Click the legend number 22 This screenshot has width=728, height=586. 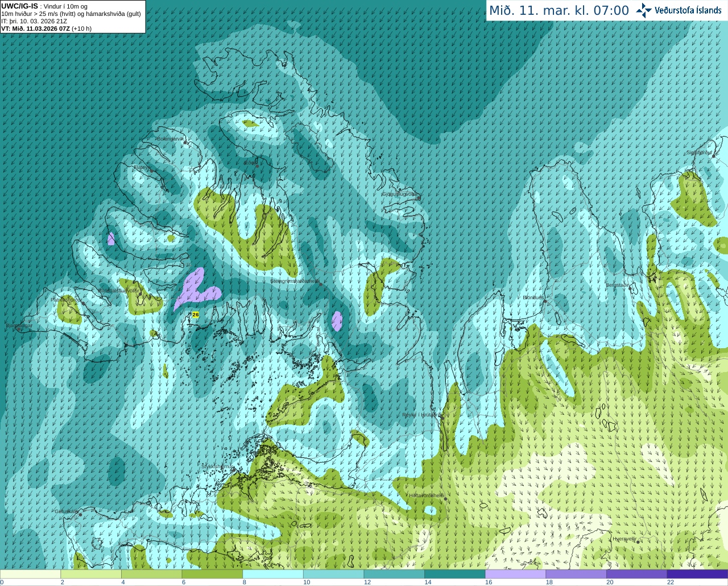click(671, 582)
